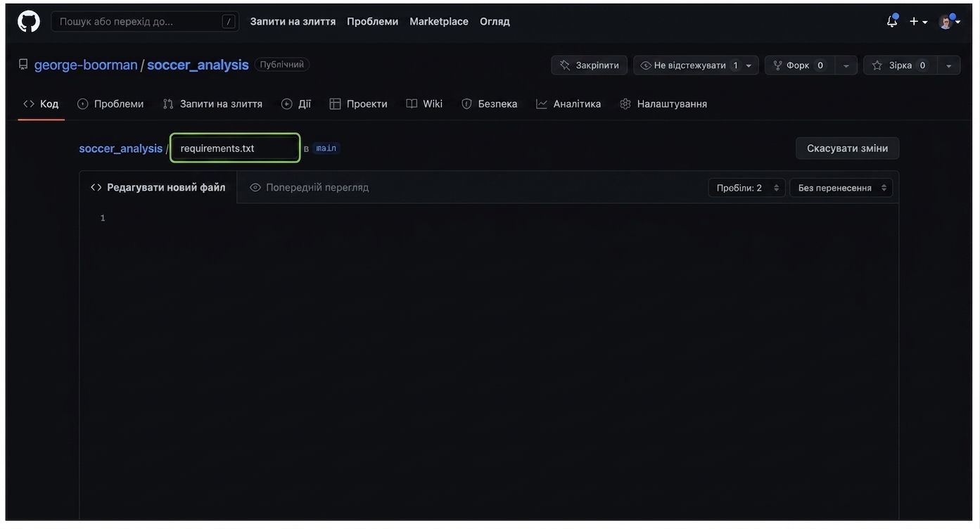The width and height of the screenshot is (980, 529).
Task: Switch to the Проекти tab
Action: point(359,104)
